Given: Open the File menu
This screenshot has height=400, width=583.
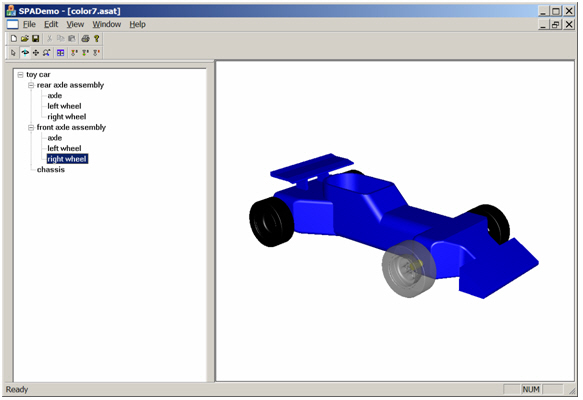Looking at the screenshot, I should [x=29, y=25].
